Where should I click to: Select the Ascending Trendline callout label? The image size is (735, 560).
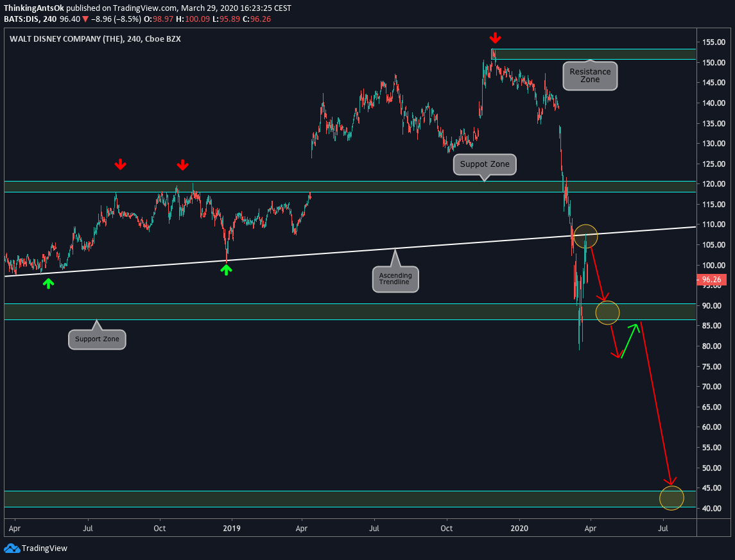(x=395, y=279)
